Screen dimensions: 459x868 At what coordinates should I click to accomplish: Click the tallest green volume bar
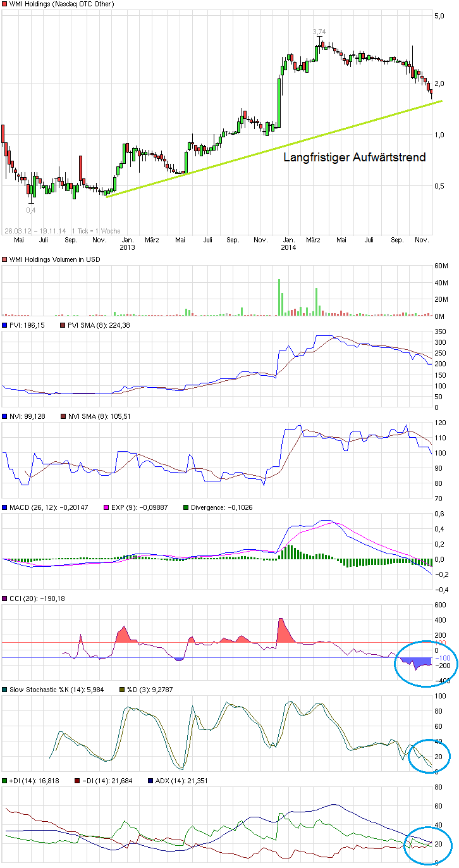point(279,297)
